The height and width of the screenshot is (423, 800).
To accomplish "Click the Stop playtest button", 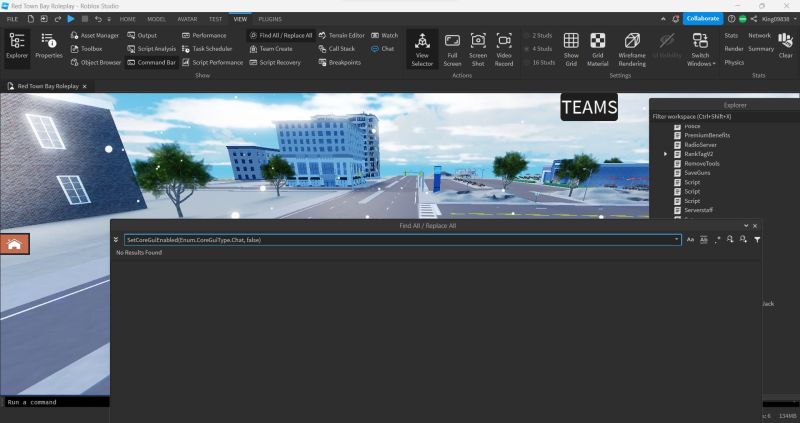I will 85,19.
